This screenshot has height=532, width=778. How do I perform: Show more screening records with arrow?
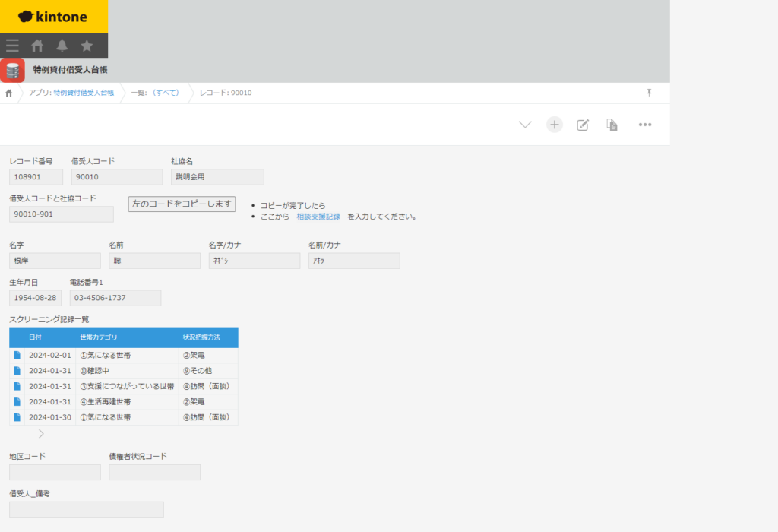[x=41, y=434]
